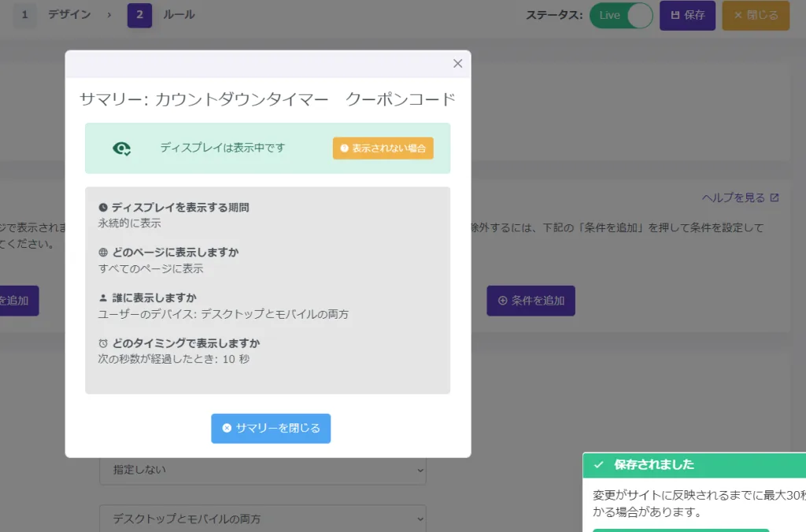The image size is (806, 532).
Task: Click the step number 1 badge
Action: pyautogui.click(x=24, y=14)
